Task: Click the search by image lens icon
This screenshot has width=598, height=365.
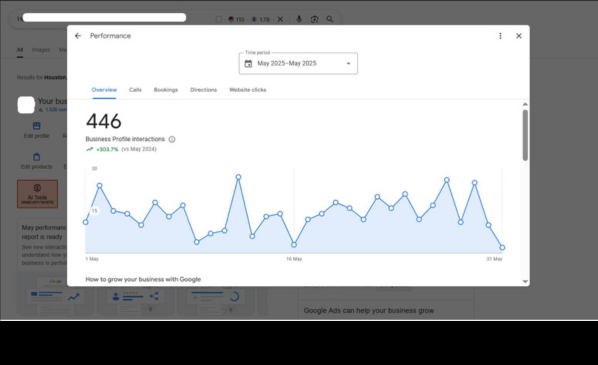Action: click(314, 19)
